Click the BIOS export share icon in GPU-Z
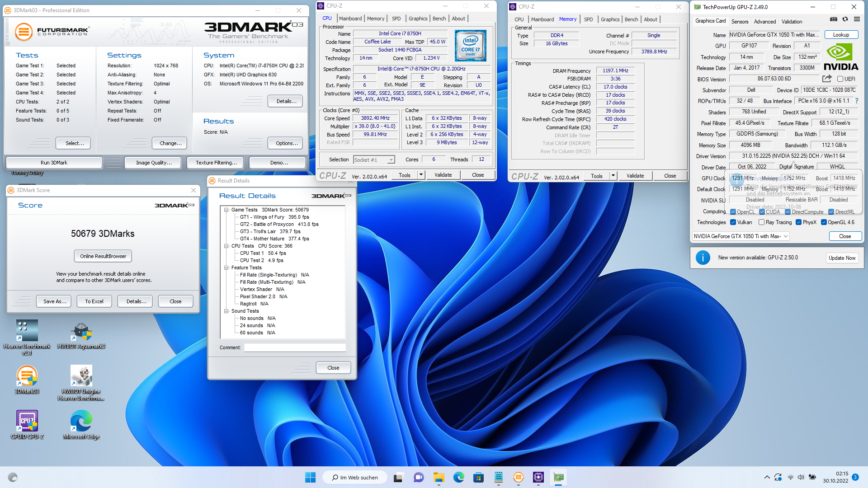 coord(827,79)
